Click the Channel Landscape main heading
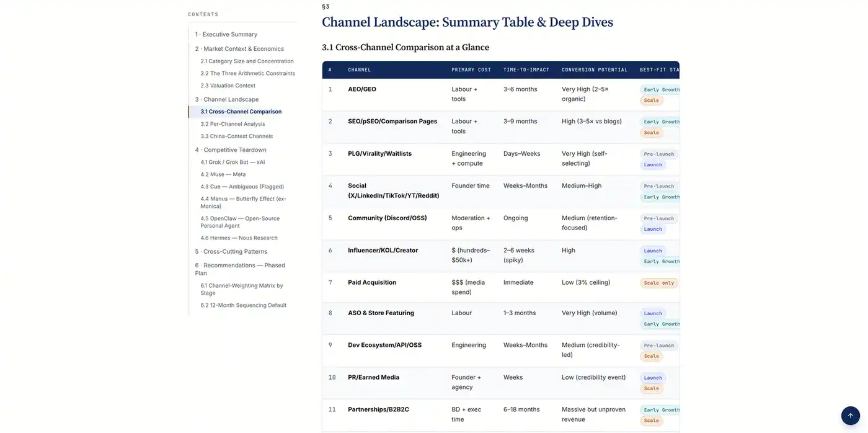This screenshot has width=868, height=433. coord(467,22)
